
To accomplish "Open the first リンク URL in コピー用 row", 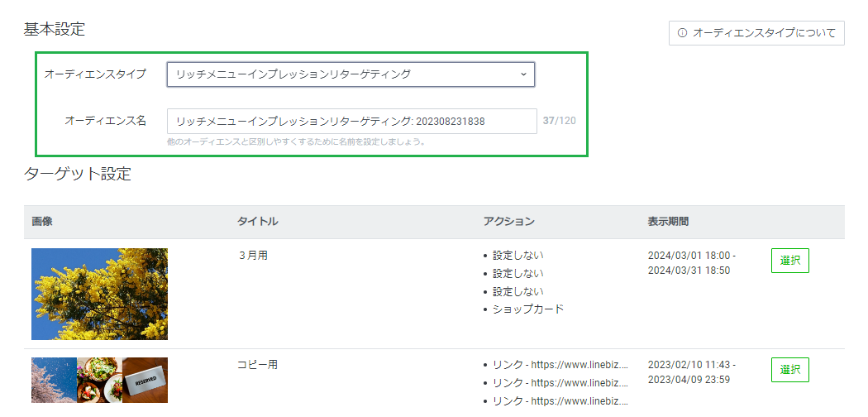I will pyautogui.click(x=560, y=364).
